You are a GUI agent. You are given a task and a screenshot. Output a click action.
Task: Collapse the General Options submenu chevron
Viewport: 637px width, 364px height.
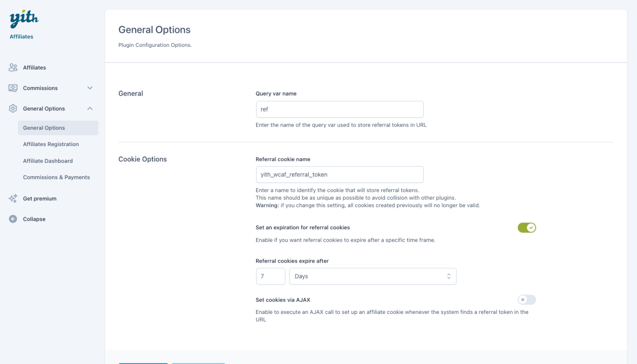pos(90,108)
